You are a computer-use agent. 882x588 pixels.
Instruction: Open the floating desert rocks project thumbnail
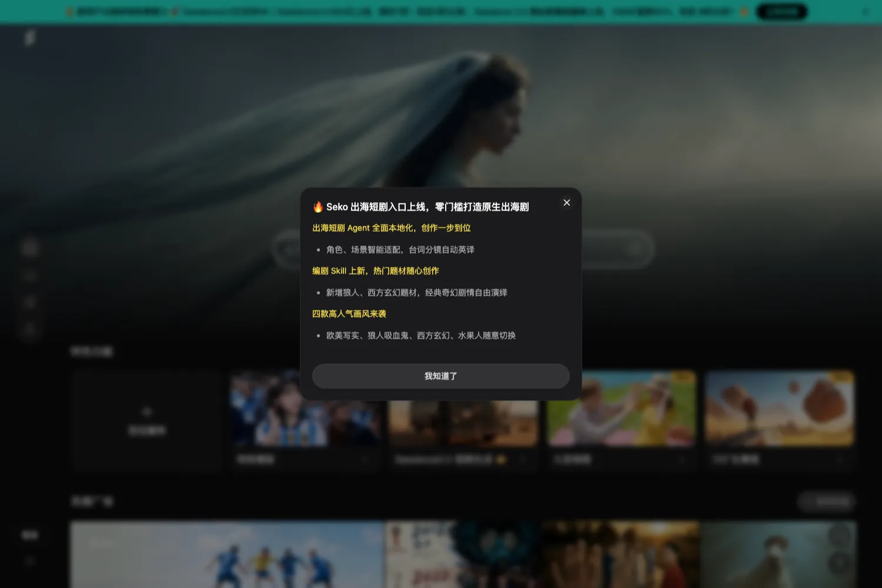click(780, 409)
